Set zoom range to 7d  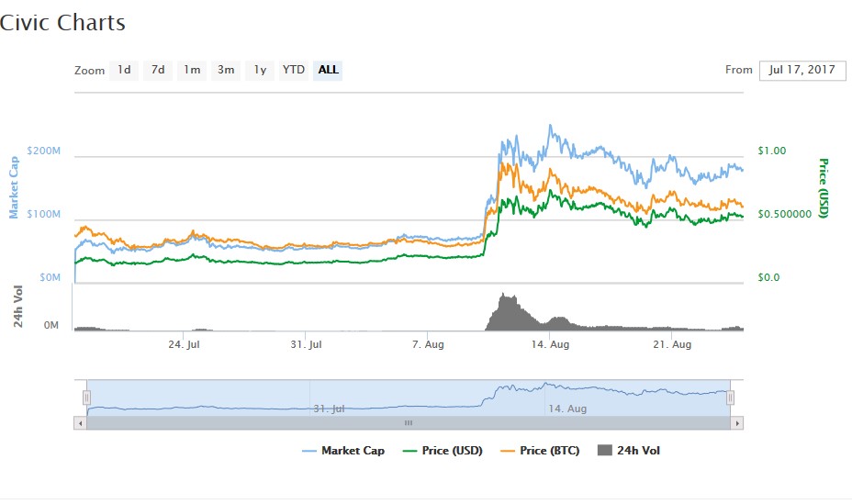tap(158, 70)
